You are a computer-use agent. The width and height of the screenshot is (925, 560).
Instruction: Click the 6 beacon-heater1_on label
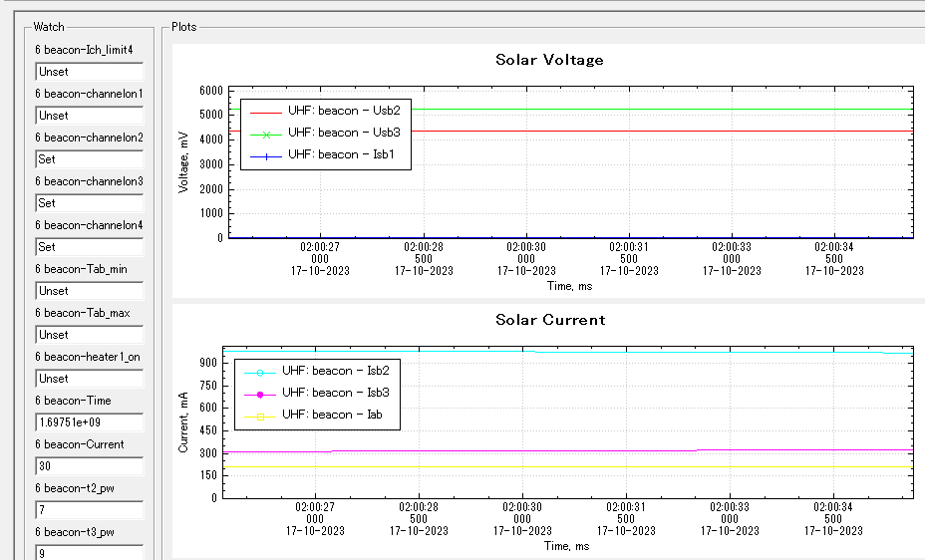click(x=88, y=357)
